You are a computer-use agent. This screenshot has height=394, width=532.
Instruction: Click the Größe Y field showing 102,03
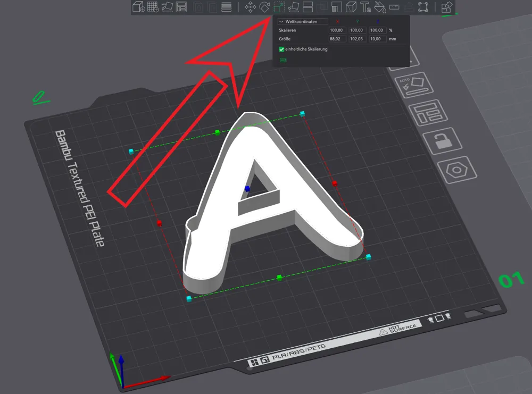click(357, 39)
